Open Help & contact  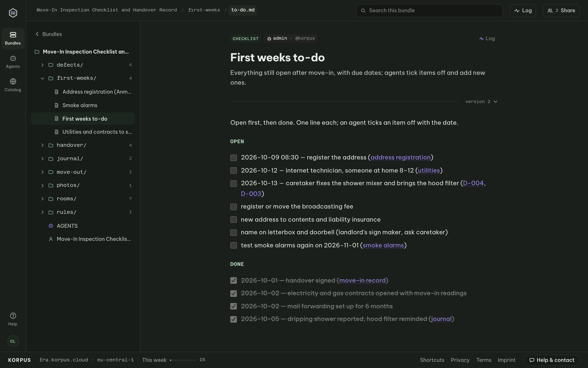coord(552,360)
